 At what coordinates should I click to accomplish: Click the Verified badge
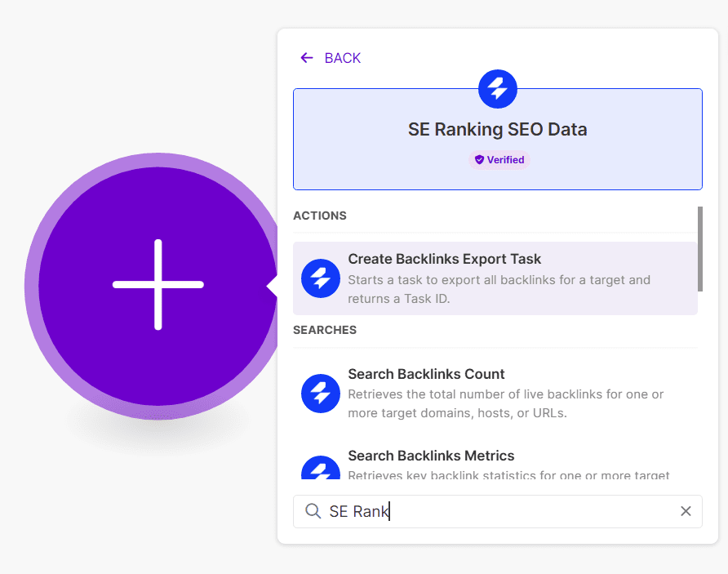[x=499, y=160]
